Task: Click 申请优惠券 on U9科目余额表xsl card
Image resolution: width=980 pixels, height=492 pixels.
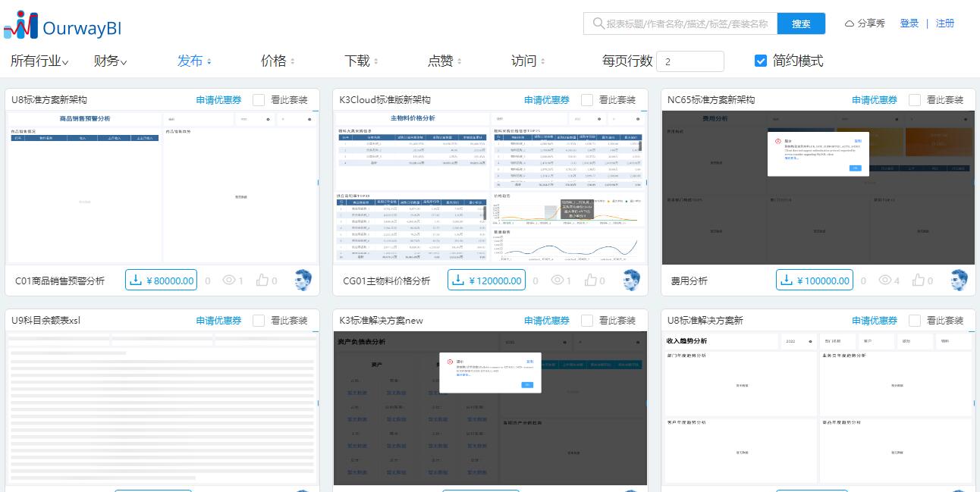Action: click(x=218, y=321)
